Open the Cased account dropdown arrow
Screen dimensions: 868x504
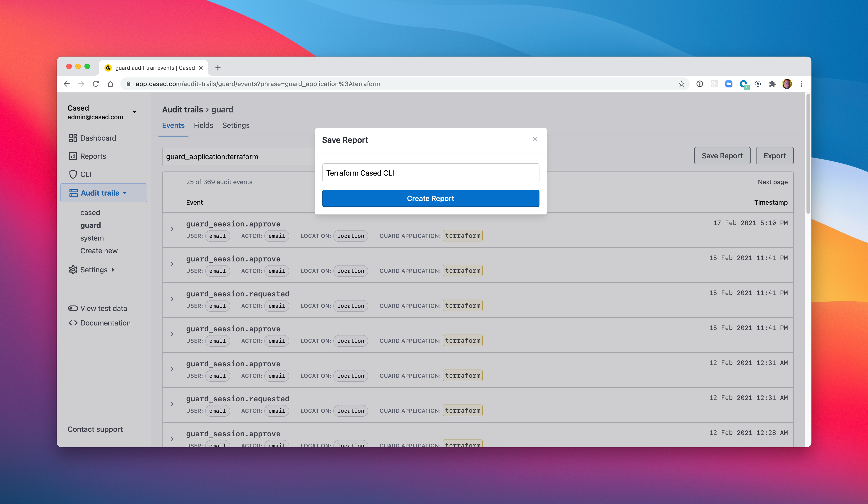[134, 112]
